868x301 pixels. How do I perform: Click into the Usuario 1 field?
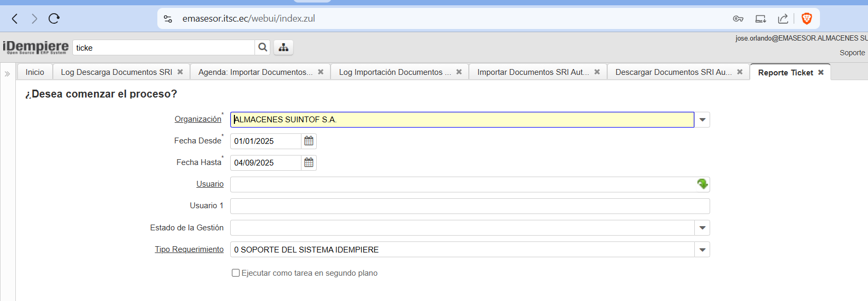[469, 206]
